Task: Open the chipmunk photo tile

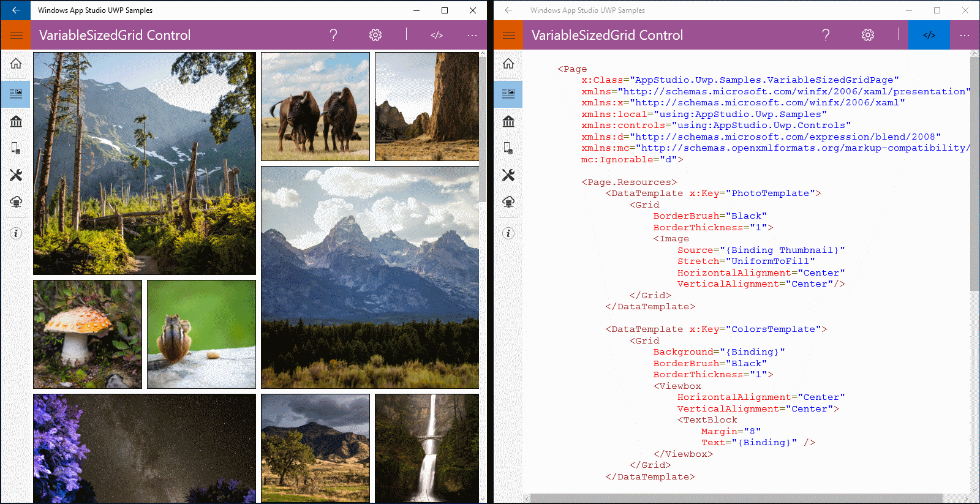Action: pyautogui.click(x=202, y=334)
